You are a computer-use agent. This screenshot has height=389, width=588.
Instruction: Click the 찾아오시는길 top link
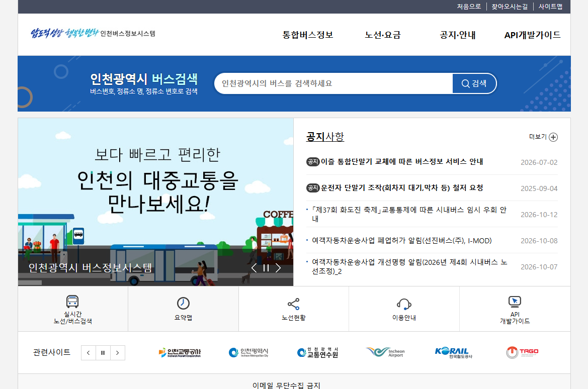(x=509, y=7)
